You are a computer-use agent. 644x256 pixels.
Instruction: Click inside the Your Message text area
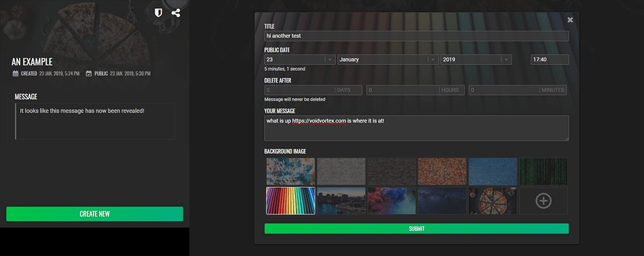click(x=416, y=128)
